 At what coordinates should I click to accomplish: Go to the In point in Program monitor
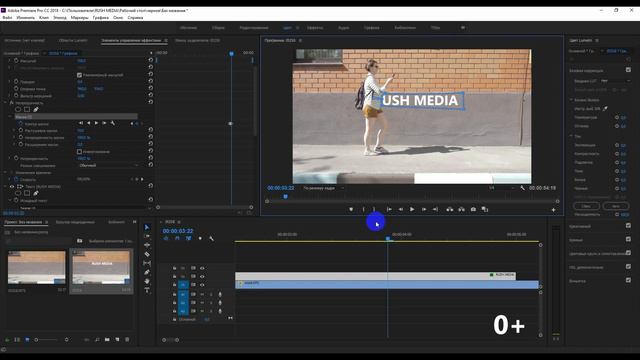(x=389, y=209)
